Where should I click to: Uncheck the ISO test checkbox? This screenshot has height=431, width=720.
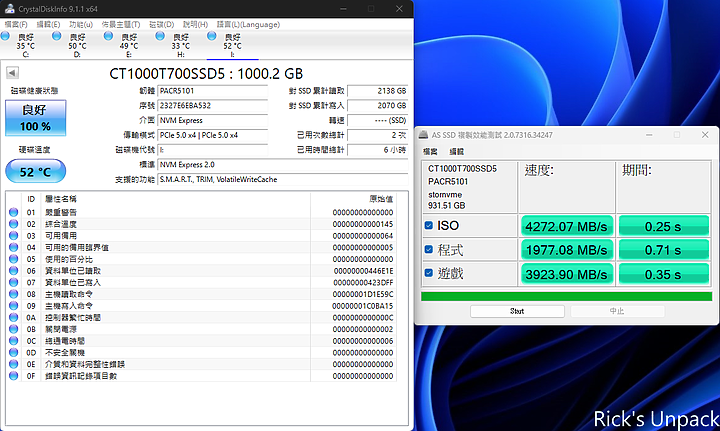coord(428,225)
